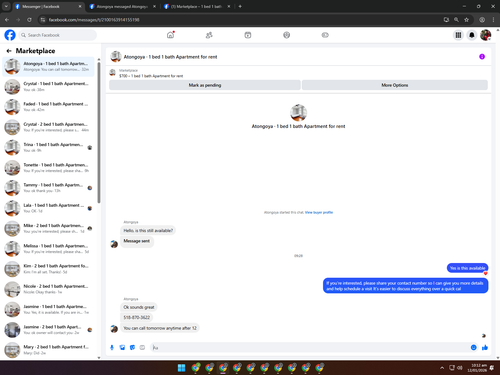Reload the page
This screenshot has width=500, height=375.
29,20
